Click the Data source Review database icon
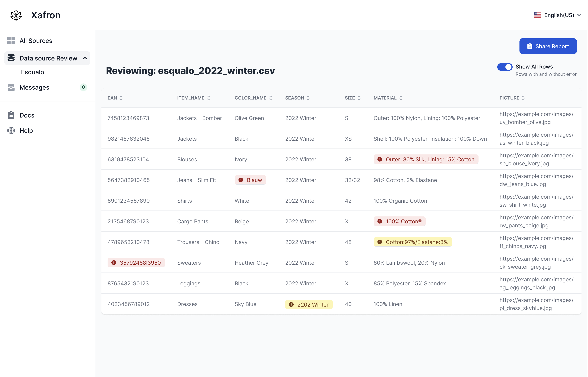This screenshot has width=588, height=377. tap(11, 58)
